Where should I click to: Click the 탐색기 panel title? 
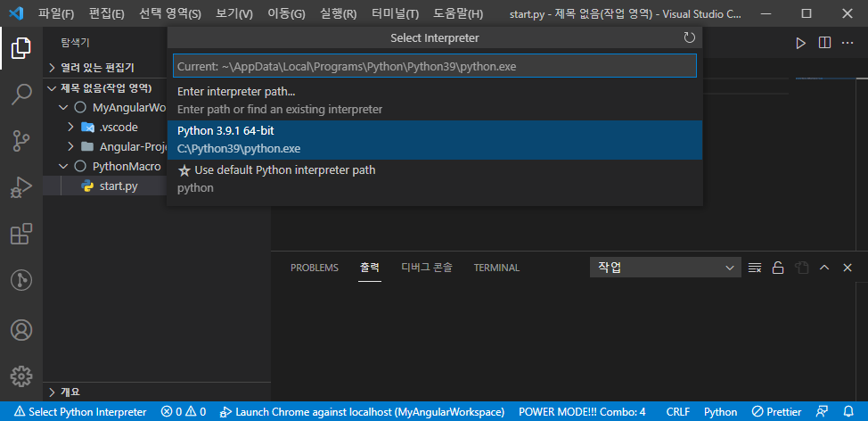point(75,43)
